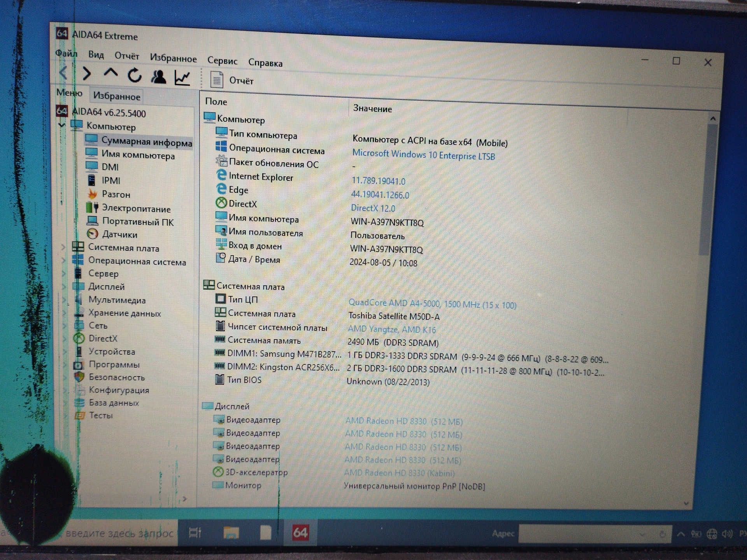Open the AMD Radeon HD 8330 (Kabini) link
Image resolution: width=747 pixels, height=560 pixels.
pos(399,473)
